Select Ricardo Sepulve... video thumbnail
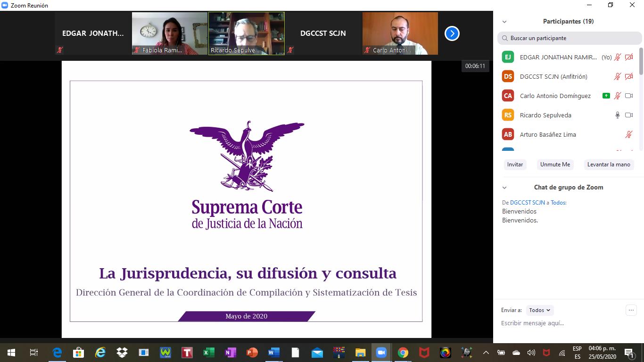Image resolution: width=644 pixels, height=362 pixels. point(247,33)
